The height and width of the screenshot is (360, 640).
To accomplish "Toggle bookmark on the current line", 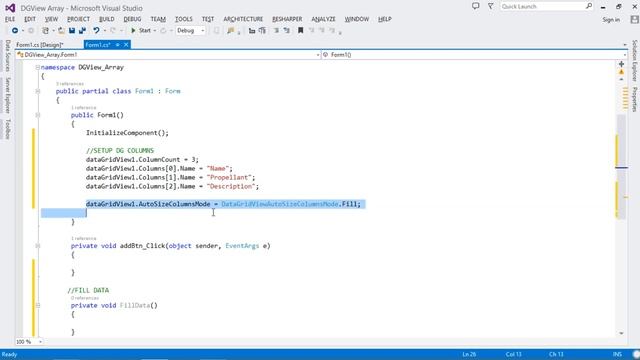I will 300,31.
